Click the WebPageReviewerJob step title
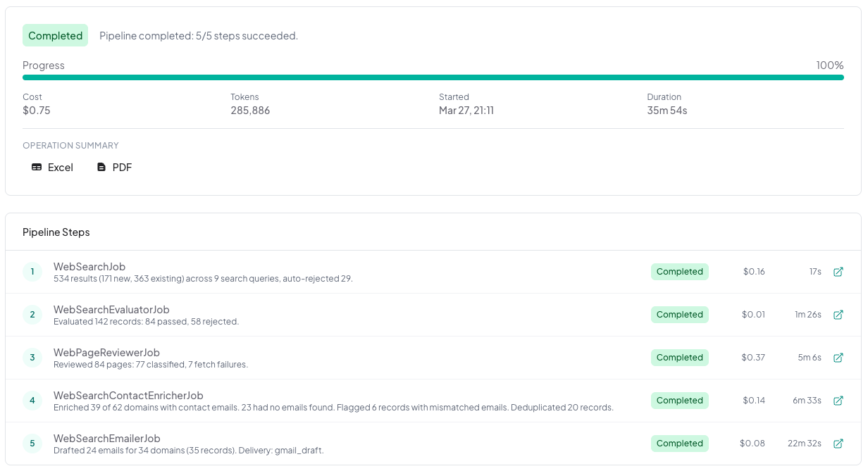The width and height of the screenshot is (868, 471). (106, 352)
